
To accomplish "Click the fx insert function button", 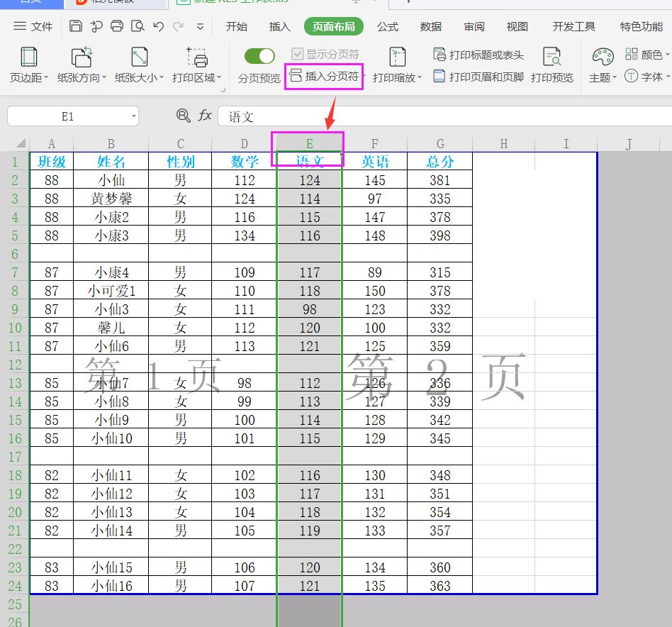I will point(204,116).
